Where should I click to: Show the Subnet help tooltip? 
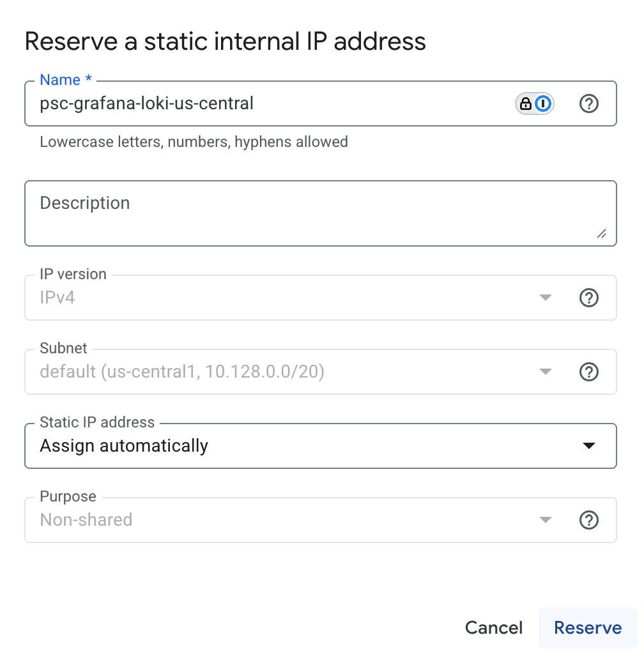click(588, 372)
